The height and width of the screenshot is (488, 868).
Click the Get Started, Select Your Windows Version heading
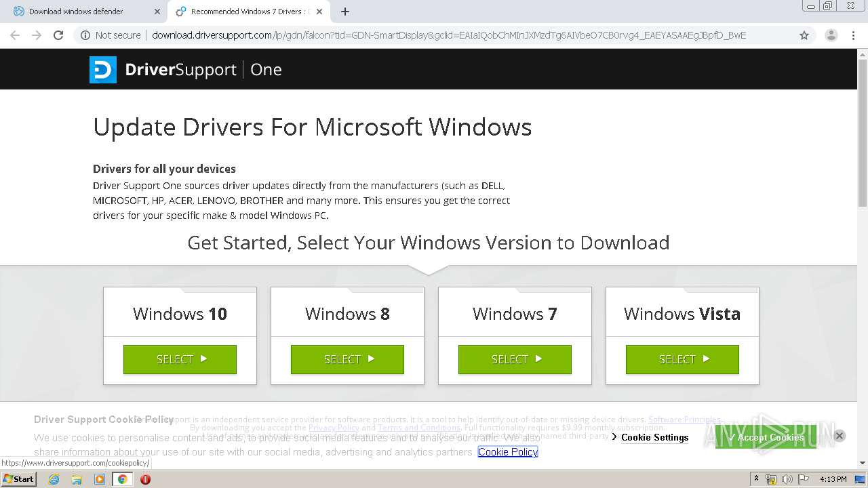click(x=429, y=243)
